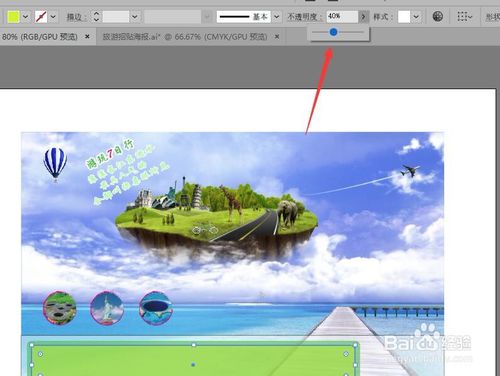Switch to the 80% RGB/GPU preview tab
Screen dimensions: 500x376
point(39,37)
